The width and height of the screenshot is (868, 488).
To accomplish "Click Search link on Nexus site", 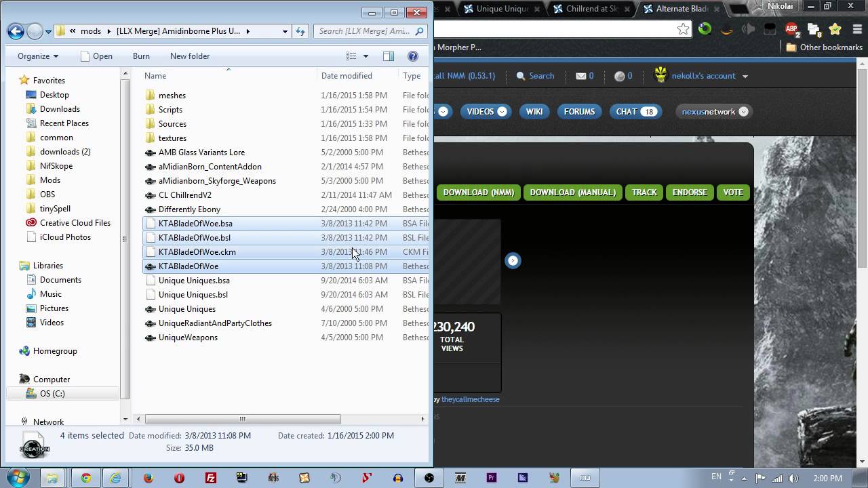I will pos(535,76).
